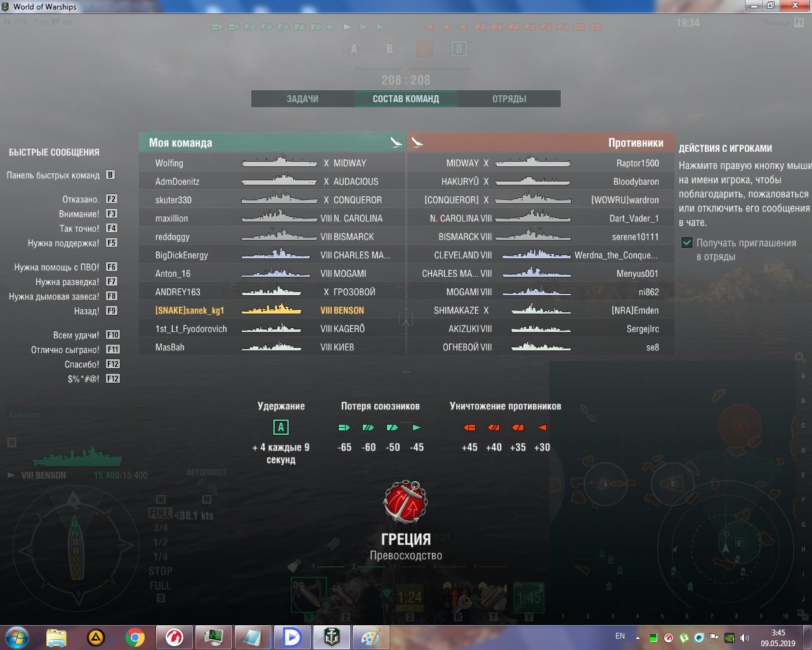Click the ship sort icon in Противники header
This screenshot has height=650, width=812.
417,142
